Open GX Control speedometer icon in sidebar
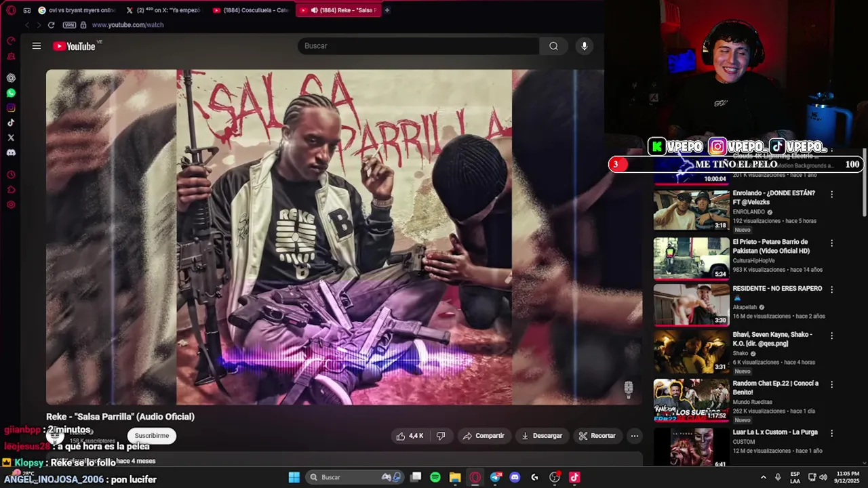Screen dimensions: 868x488 [x=11, y=41]
